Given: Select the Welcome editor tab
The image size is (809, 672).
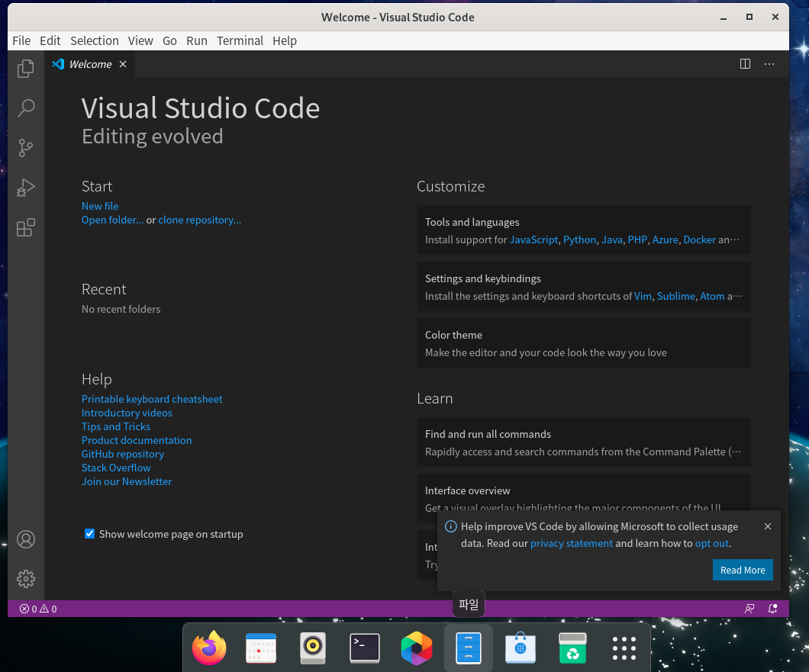Looking at the screenshot, I should coord(90,64).
